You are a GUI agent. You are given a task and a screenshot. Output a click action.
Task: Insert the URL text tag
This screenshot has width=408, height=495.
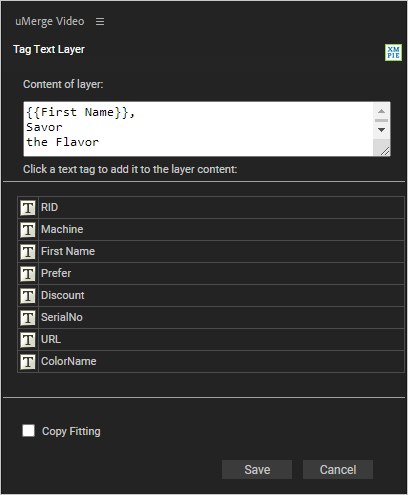click(211, 340)
